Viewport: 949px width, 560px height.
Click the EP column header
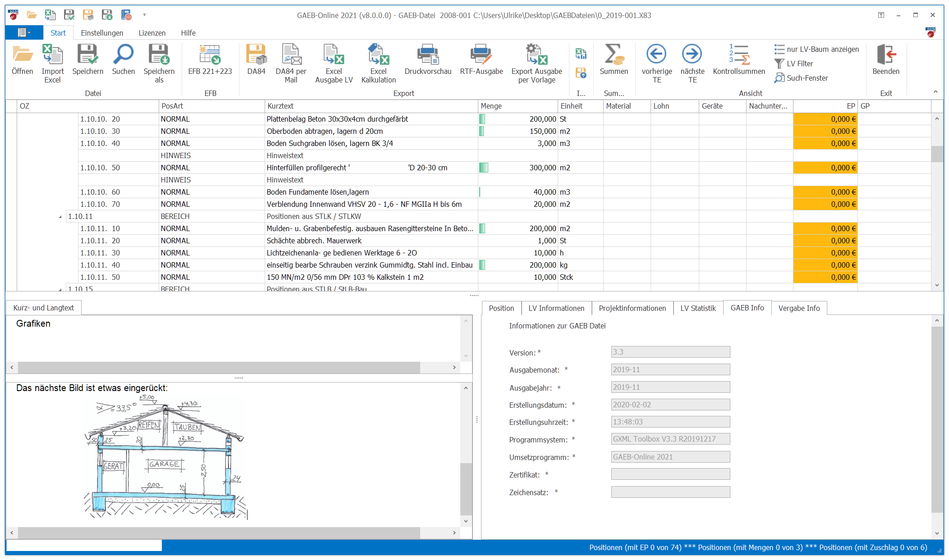(825, 106)
